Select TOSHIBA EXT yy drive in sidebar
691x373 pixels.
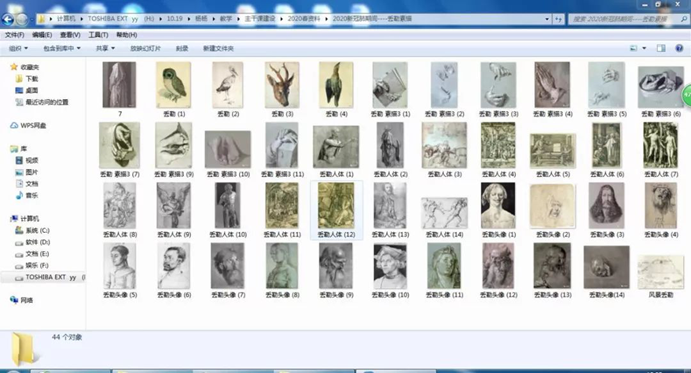45,277
